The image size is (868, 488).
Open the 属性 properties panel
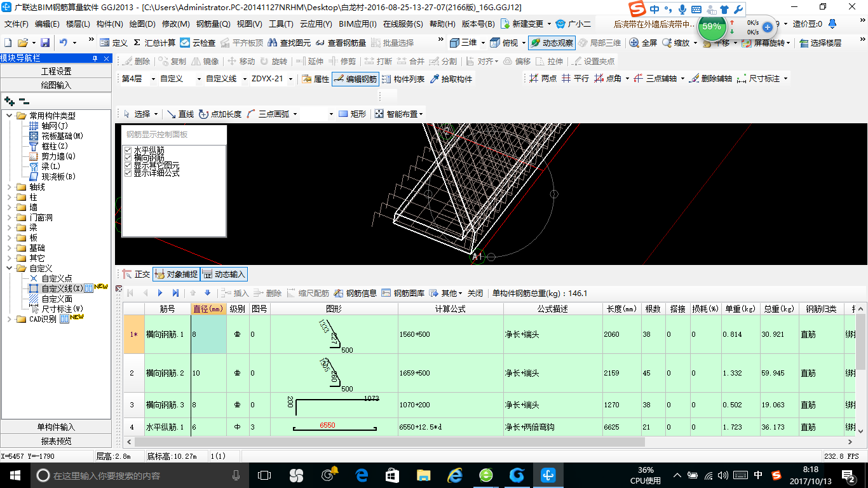coord(316,79)
